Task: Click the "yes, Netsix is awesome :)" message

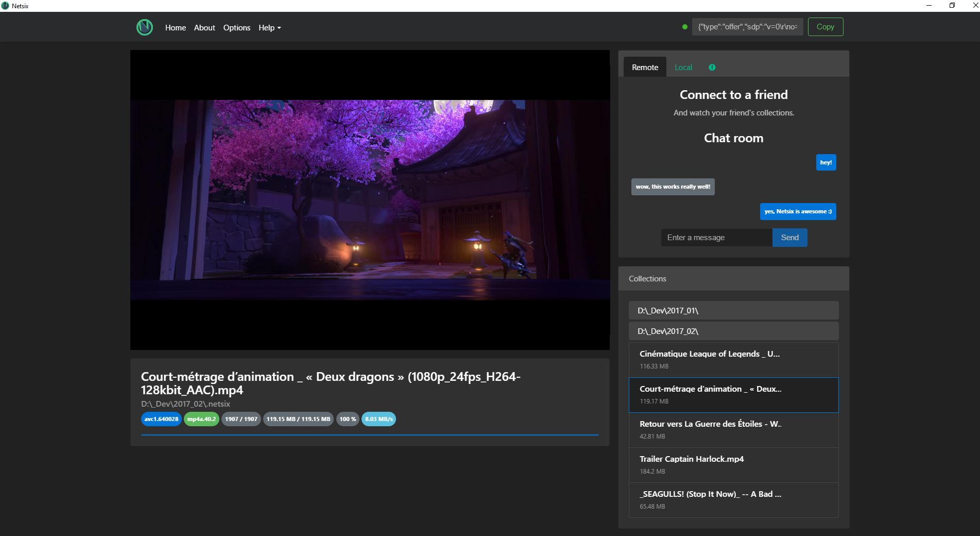Action: (798, 212)
